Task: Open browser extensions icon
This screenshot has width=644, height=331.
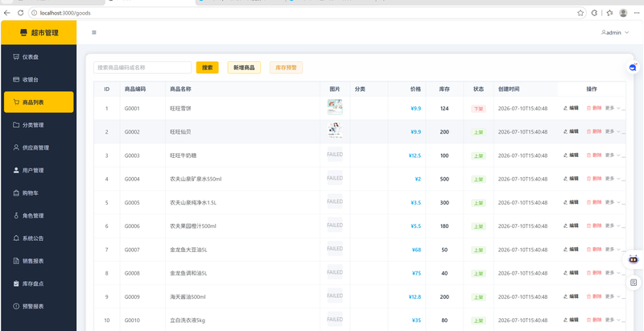Action: coord(594,13)
